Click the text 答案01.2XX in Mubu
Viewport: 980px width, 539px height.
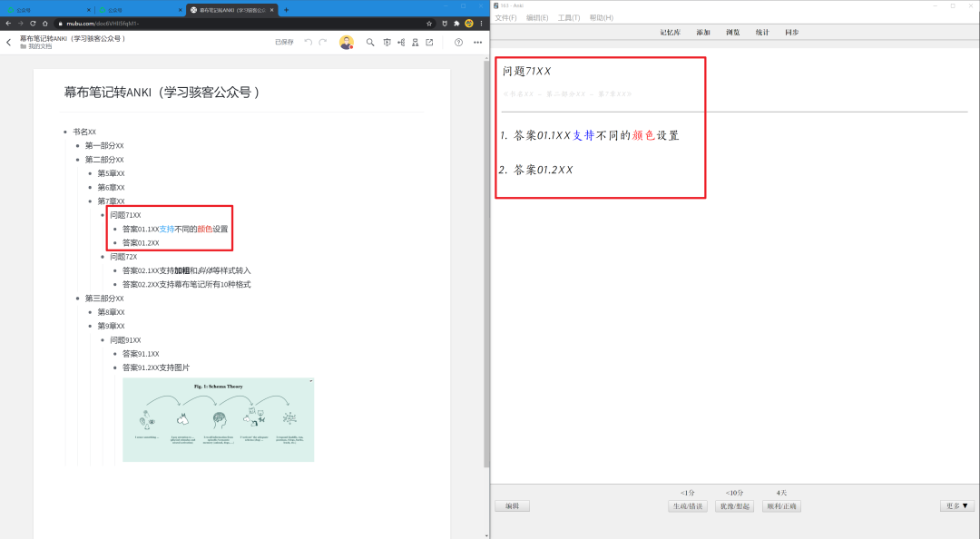[141, 242]
